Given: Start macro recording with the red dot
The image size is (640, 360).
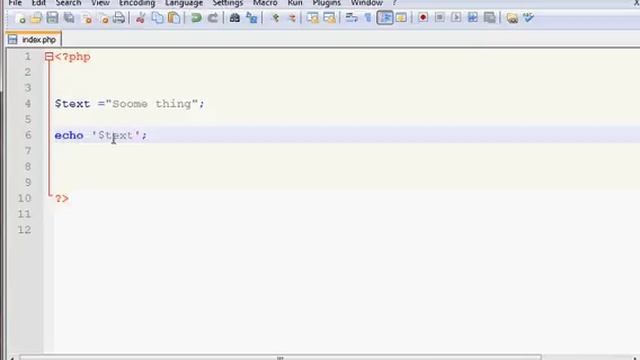Looking at the screenshot, I should [423, 18].
